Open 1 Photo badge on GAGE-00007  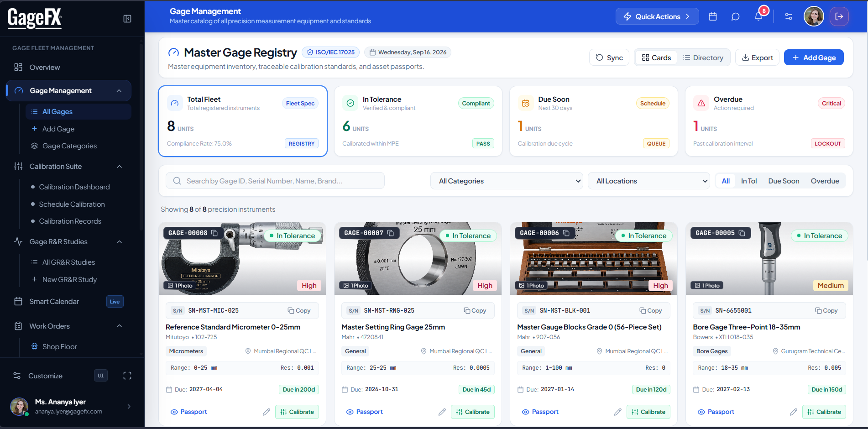356,286
